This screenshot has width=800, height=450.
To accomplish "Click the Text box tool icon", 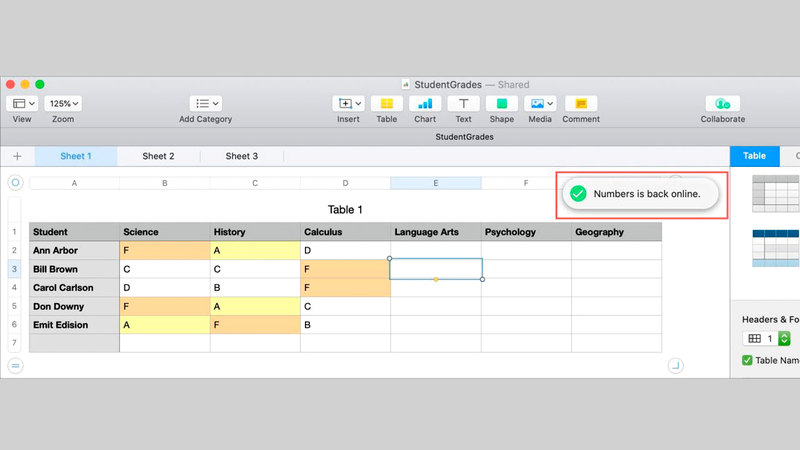I will coord(463,103).
